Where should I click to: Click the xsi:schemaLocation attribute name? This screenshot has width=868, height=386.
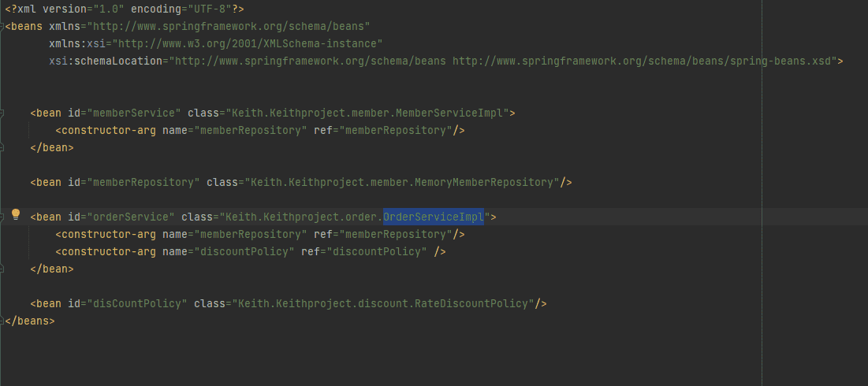(x=105, y=61)
